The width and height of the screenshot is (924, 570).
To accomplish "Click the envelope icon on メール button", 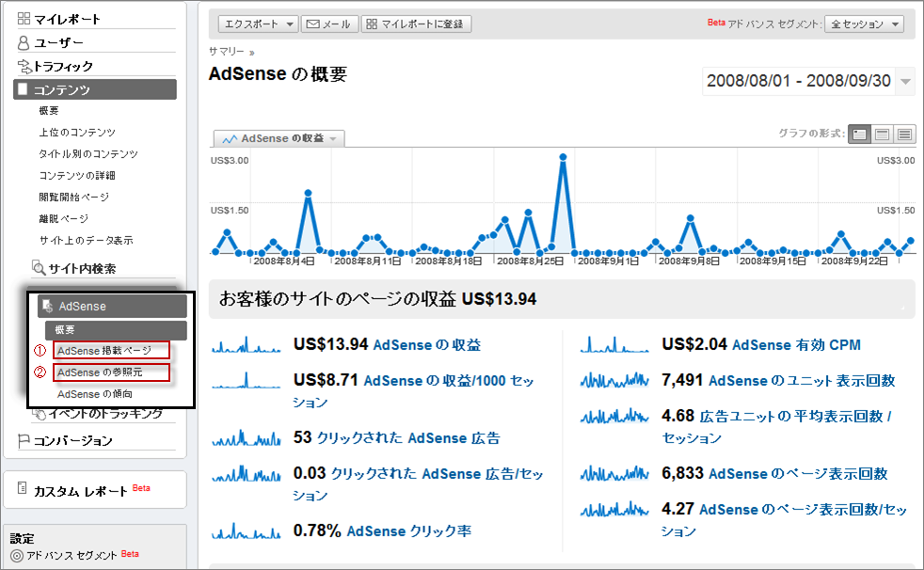I will coord(313,24).
